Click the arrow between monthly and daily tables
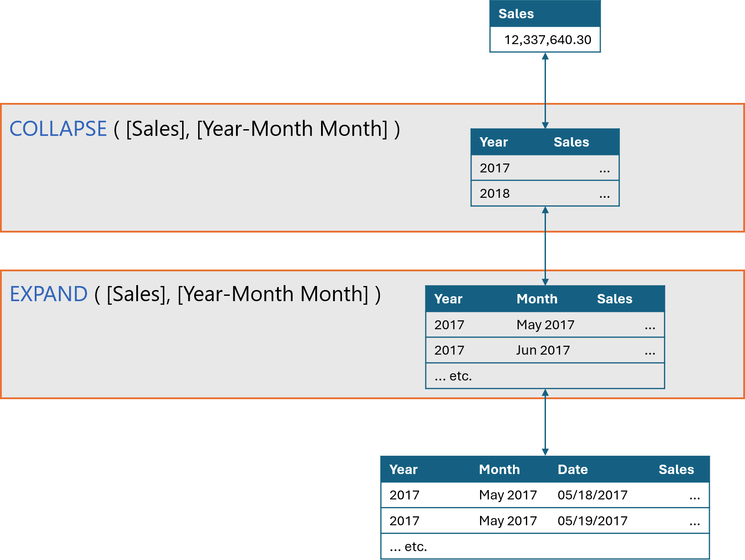Image resolution: width=745 pixels, height=560 pixels. (x=545, y=422)
